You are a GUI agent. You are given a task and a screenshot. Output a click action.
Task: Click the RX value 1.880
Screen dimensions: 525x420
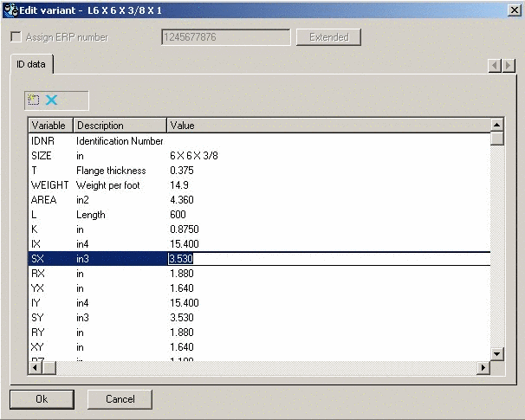coord(182,274)
